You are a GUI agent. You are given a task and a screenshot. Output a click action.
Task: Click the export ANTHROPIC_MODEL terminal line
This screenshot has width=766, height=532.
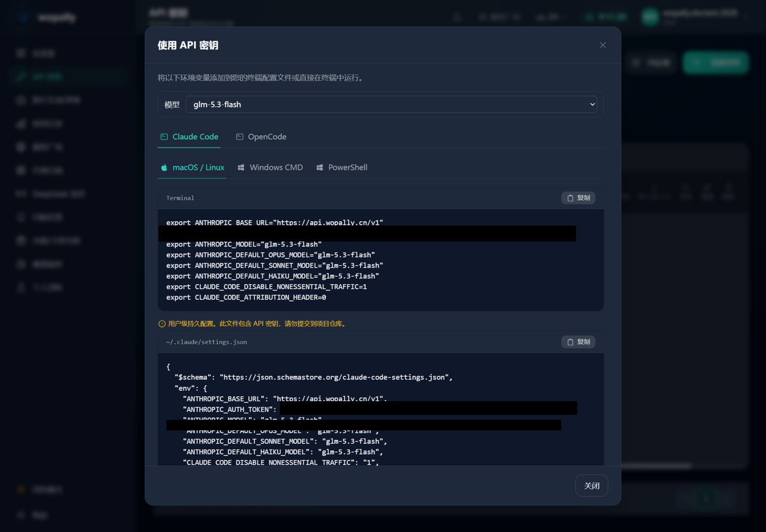(244, 244)
